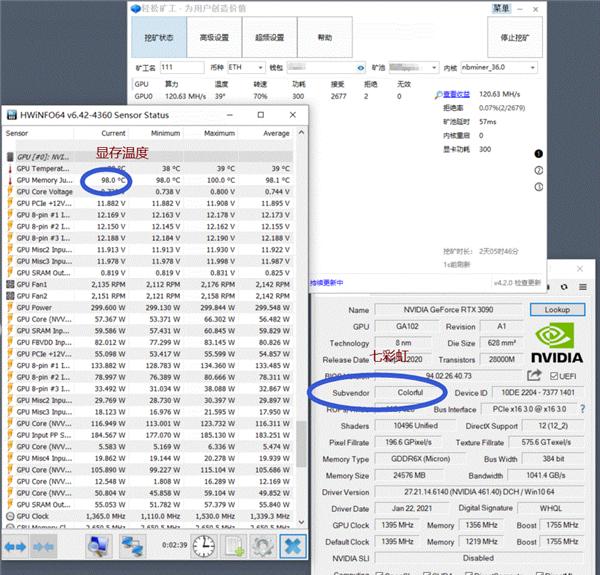Click the Bandwidth 1041.4 GB/s field
This screenshot has height=575, width=600.
pyautogui.click(x=546, y=475)
